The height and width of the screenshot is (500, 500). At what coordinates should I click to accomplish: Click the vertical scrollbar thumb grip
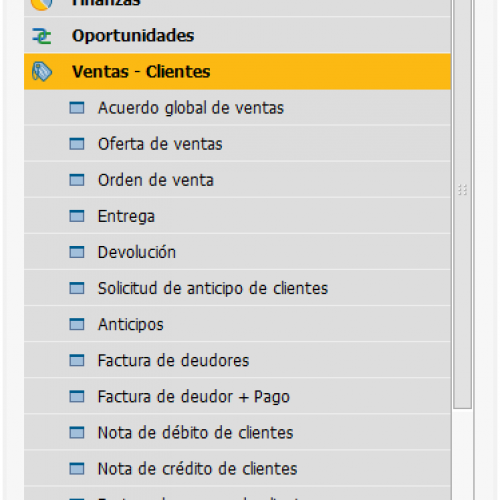[x=462, y=190]
